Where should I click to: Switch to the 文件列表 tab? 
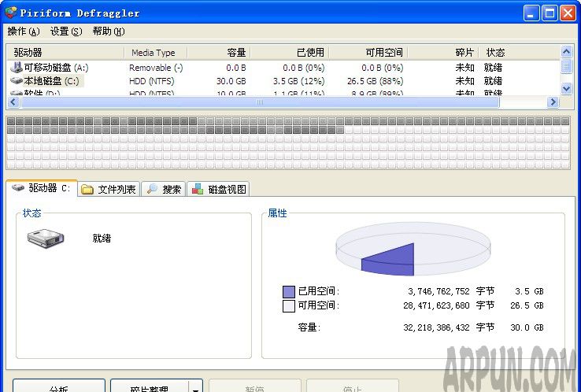(109, 190)
